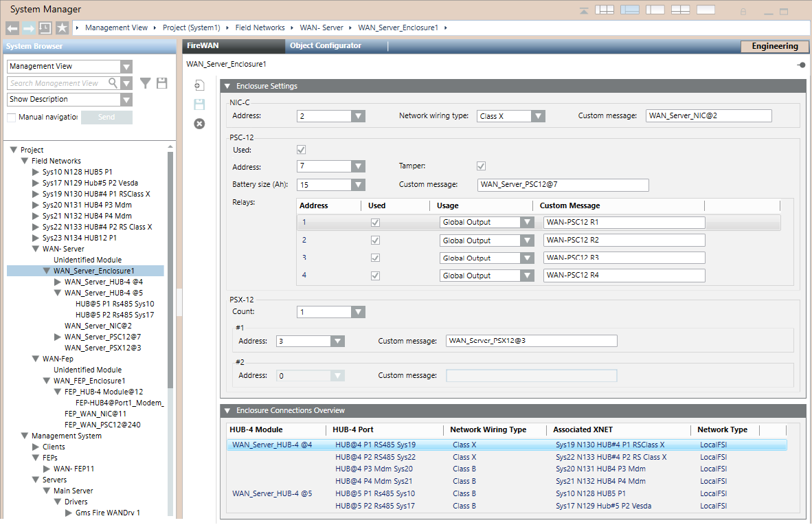Switch to the Object Configurator tab

[x=325, y=46]
